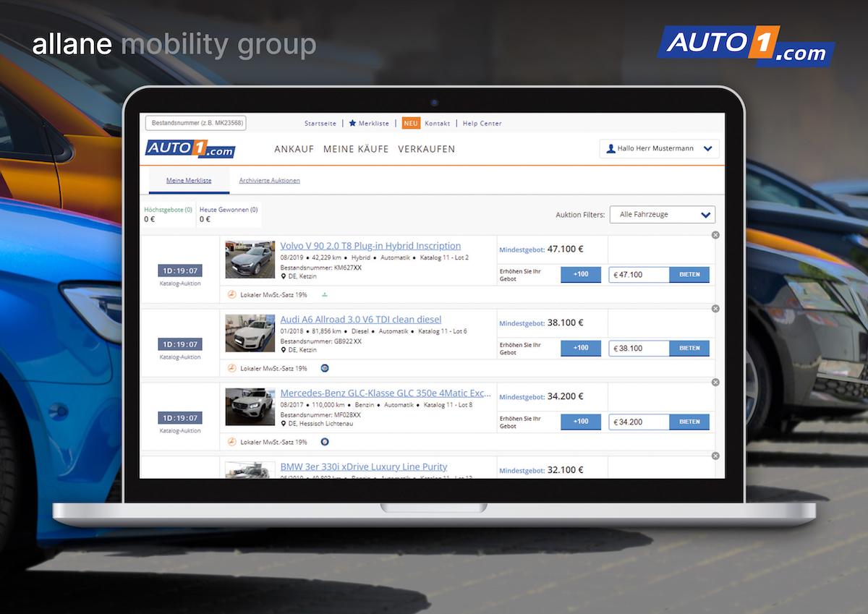Click BIETEN next to the € 38.100 field
Screen dimensions: 868x614
pos(689,348)
